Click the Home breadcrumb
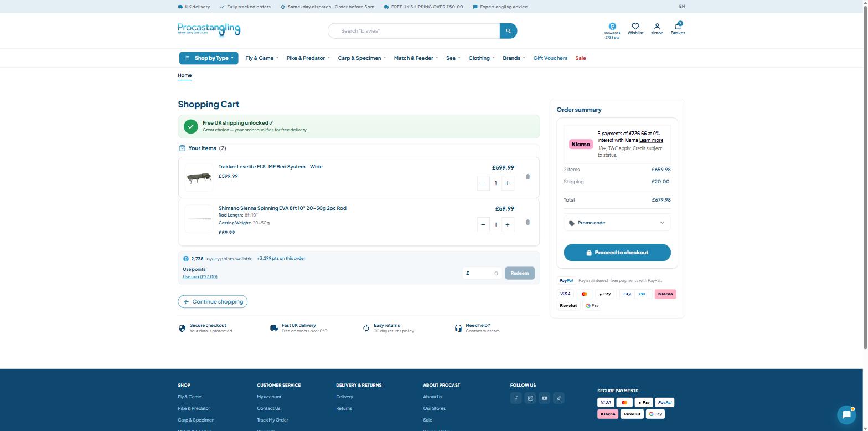Viewport: 868px width, 431px height. (x=185, y=75)
